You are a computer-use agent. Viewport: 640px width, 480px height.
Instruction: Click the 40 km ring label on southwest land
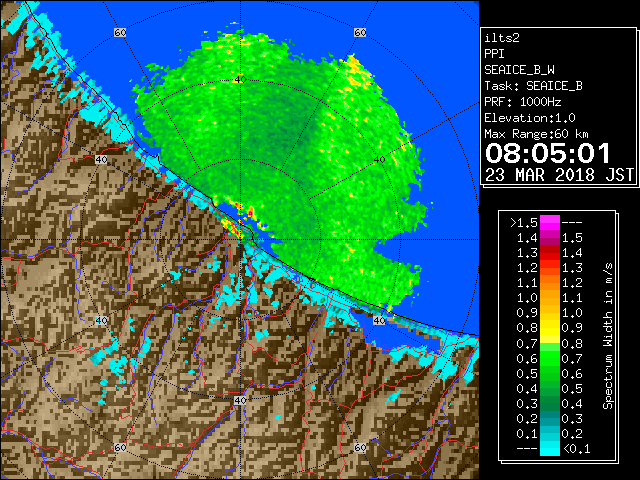pos(101,320)
